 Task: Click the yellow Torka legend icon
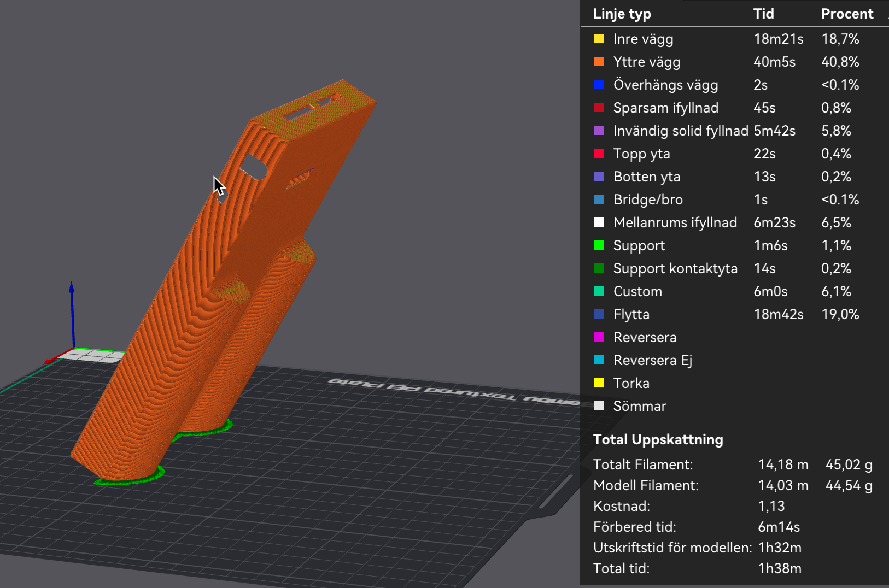pyautogui.click(x=599, y=383)
